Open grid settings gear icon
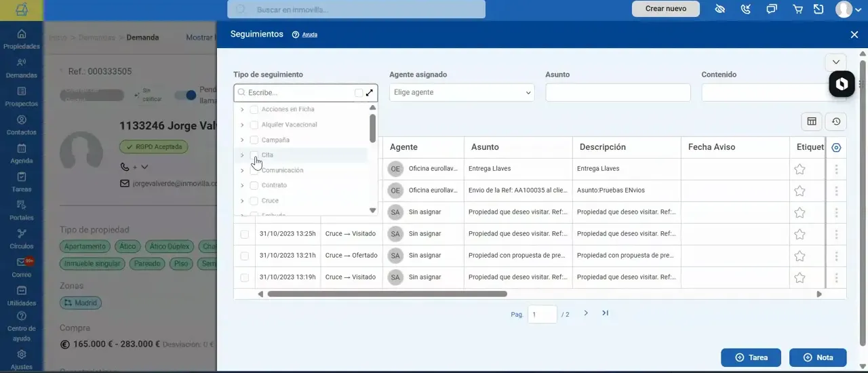Screen dimensions: 868x373 click(x=836, y=148)
